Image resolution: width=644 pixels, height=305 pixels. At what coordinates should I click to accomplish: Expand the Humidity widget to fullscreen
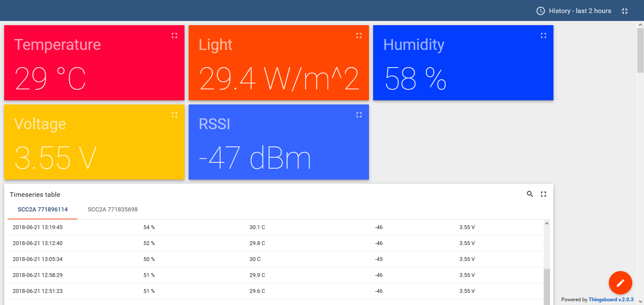[x=543, y=35]
